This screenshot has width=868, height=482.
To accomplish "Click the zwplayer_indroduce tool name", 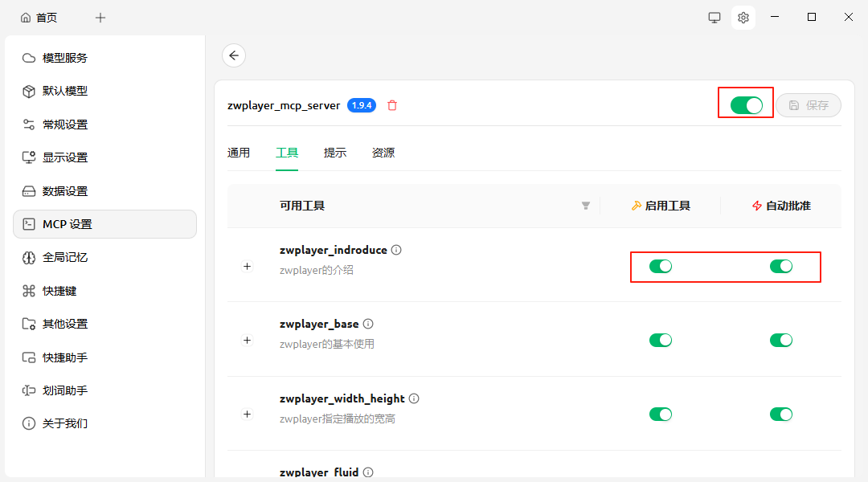I will [334, 250].
